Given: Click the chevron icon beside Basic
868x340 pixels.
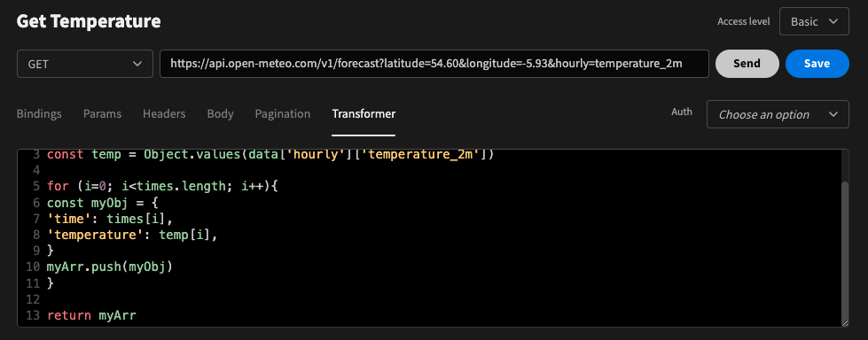Looking at the screenshot, I should tap(833, 21).
